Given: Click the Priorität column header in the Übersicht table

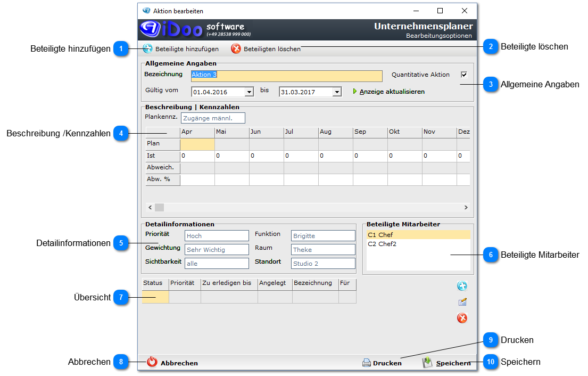Looking at the screenshot, I should pyautogui.click(x=185, y=283).
